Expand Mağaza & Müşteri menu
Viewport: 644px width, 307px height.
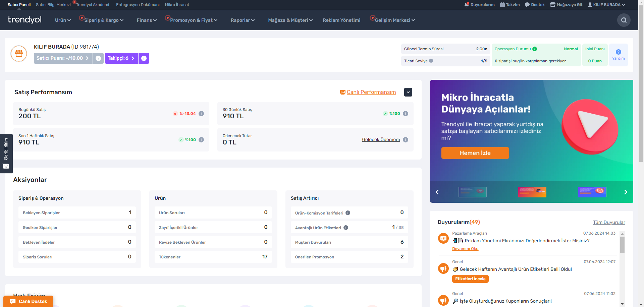click(290, 20)
